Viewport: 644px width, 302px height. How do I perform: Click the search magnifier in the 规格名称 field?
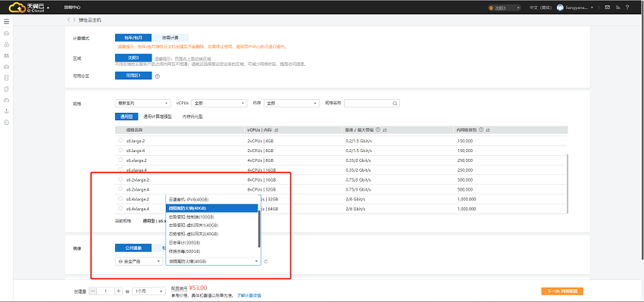(x=395, y=104)
